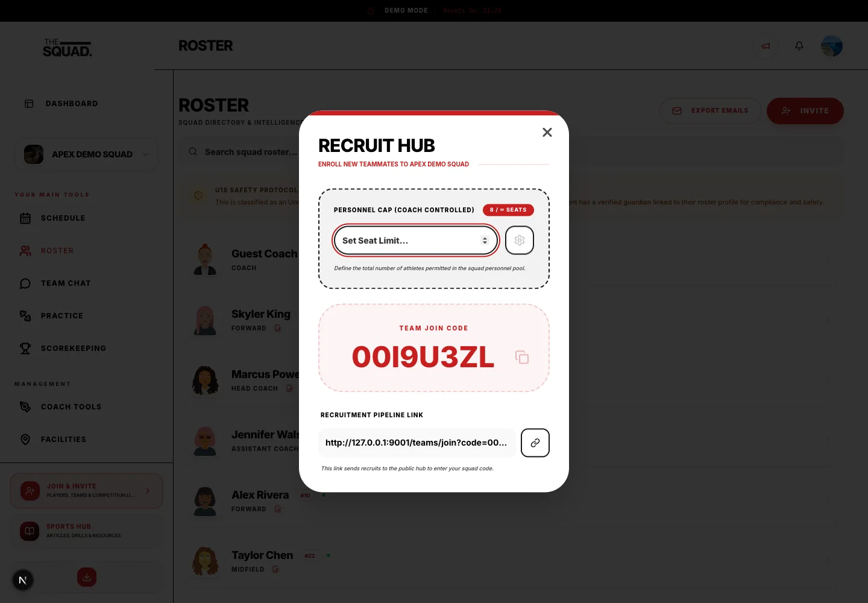Select the recruitment pipeline link field
Image resolution: width=868 pixels, height=603 pixels.
pyautogui.click(x=417, y=443)
